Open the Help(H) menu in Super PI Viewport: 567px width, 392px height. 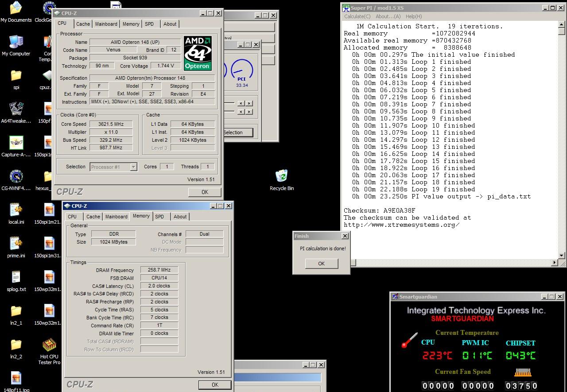[x=414, y=16]
